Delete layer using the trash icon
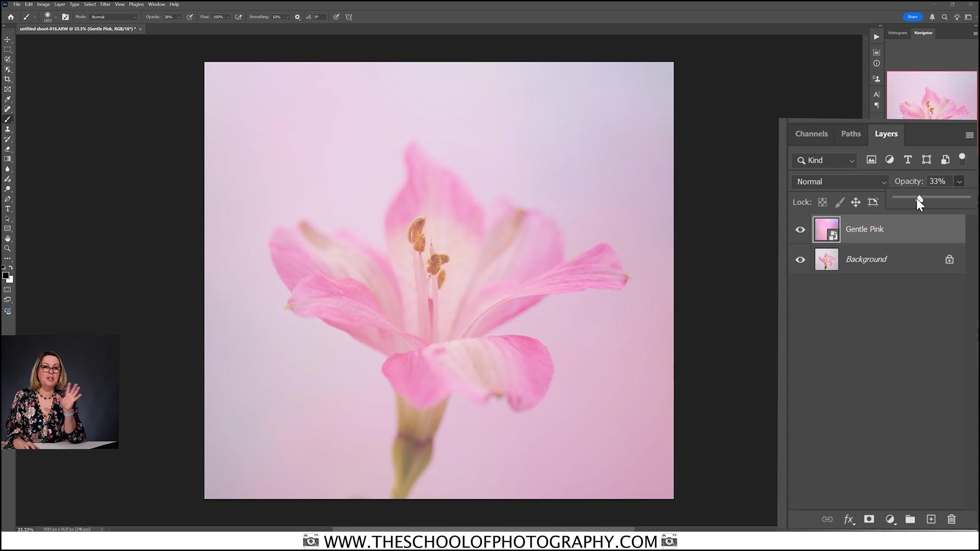980x551 pixels. pos(952,519)
